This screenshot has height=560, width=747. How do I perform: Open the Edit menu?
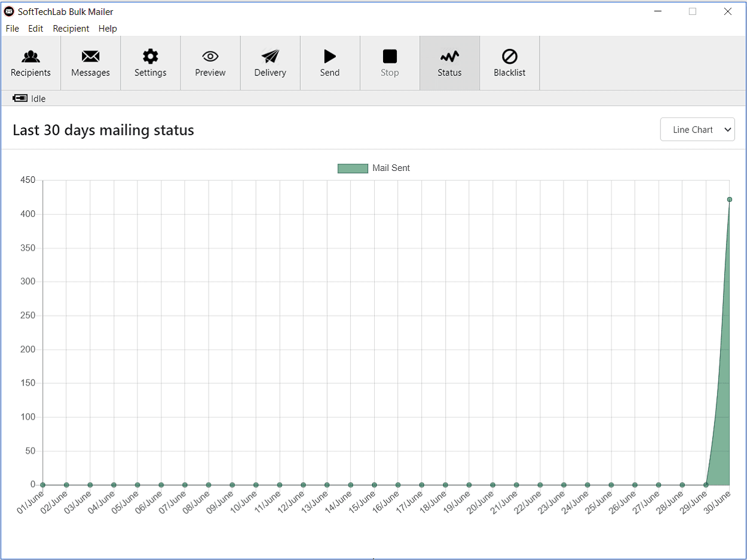(36, 28)
